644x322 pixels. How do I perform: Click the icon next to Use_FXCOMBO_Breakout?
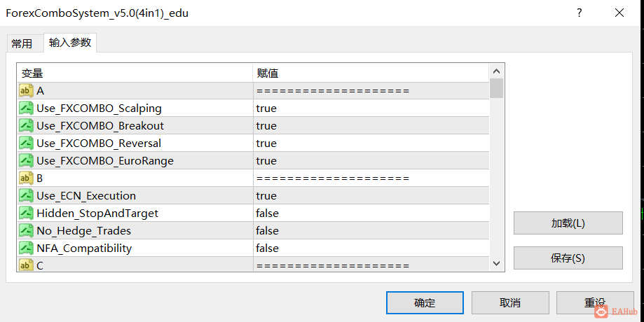(26, 125)
